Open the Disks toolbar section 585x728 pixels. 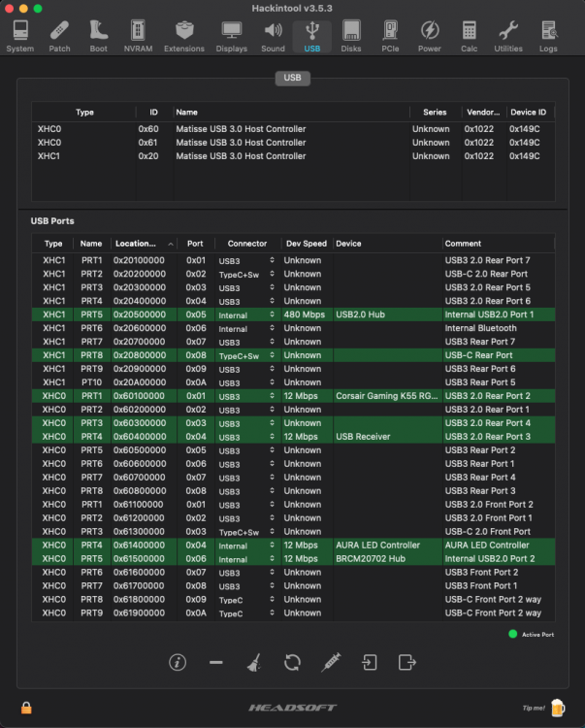point(351,36)
